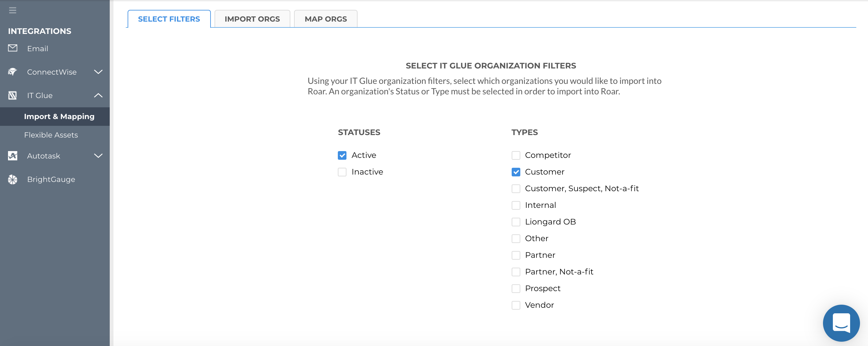
Task: Click the BrightGauge logo icon
Action: (x=12, y=179)
